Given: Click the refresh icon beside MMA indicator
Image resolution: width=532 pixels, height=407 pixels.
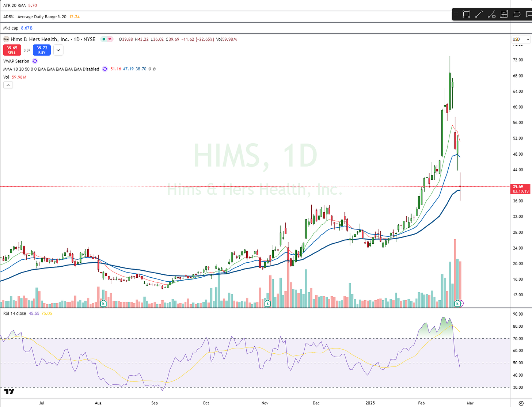Looking at the screenshot, I should [105, 69].
